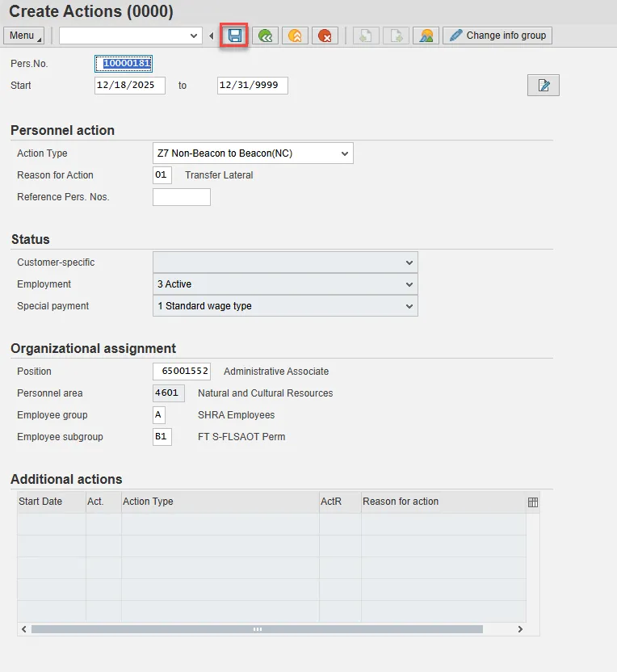Click the greyed-out next record icon

click(x=396, y=36)
